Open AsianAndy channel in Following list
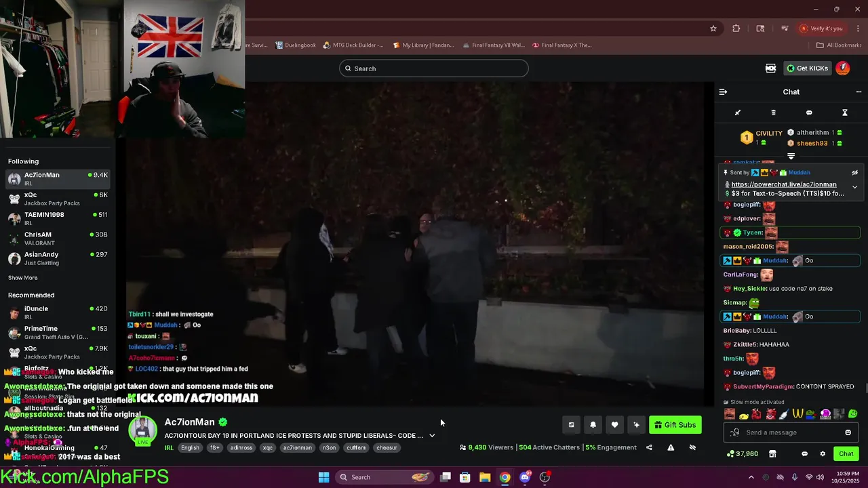Image resolution: width=868 pixels, height=488 pixels. pos(58,258)
